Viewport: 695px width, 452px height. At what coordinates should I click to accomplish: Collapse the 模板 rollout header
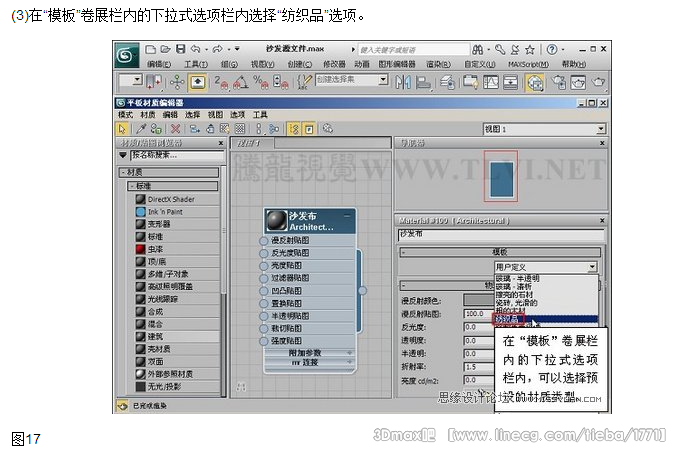coord(500,252)
